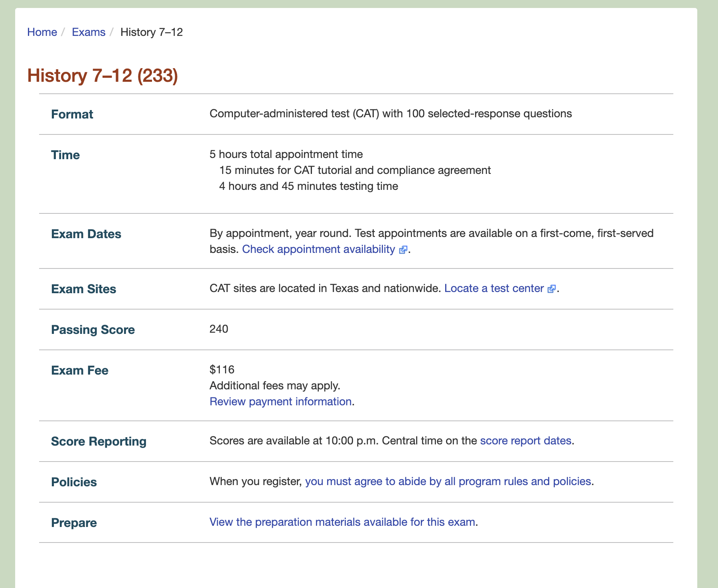The width and height of the screenshot is (718, 588).
Task: Click the History 7–12 (233) page heading
Action: tap(103, 75)
